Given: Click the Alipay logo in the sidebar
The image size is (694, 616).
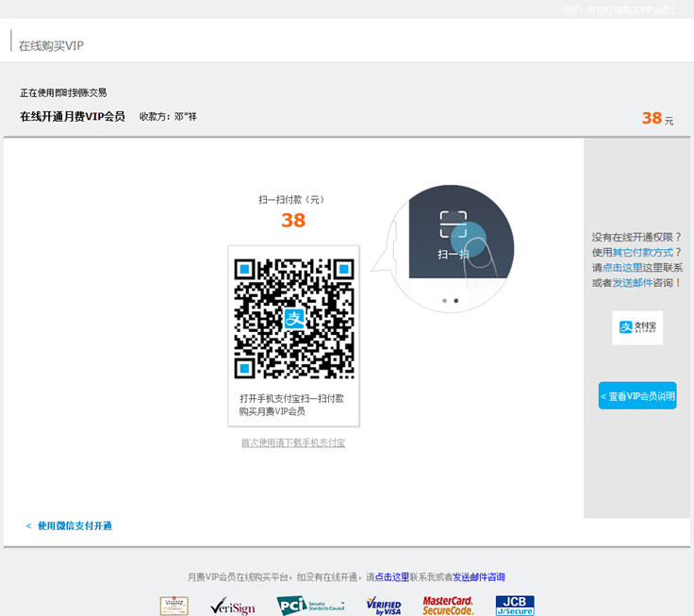Looking at the screenshot, I should tap(637, 327).
